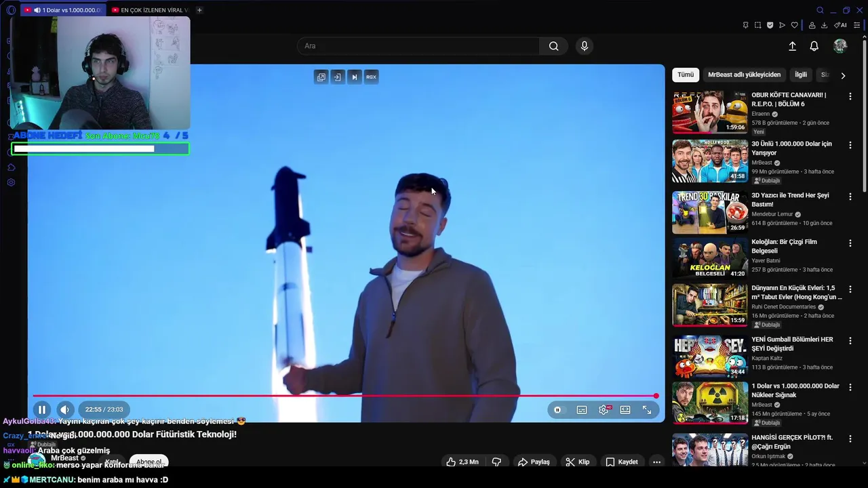Toggle the browser ad-blocker shield icon
The width and height of the screenshot is (868, 488).
click(x=770, y=25)
